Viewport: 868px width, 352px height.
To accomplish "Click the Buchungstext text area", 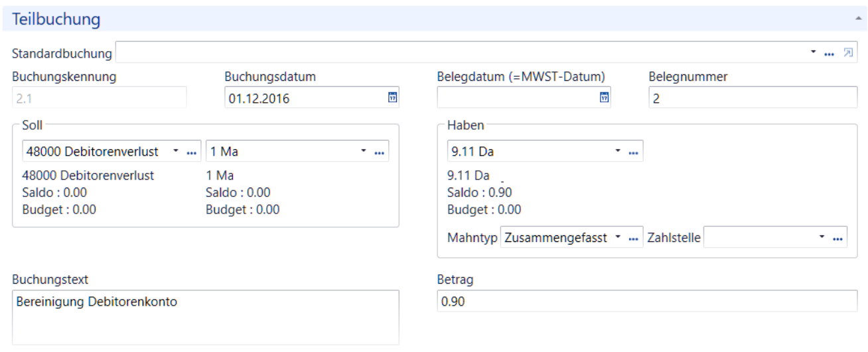I will (x=206, y=318).
